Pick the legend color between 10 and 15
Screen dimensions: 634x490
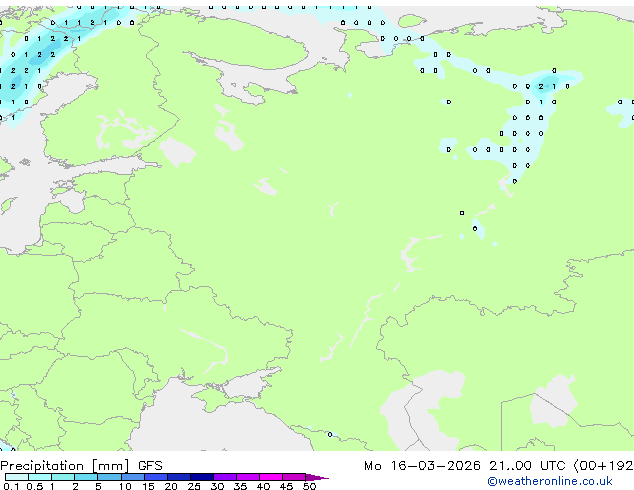tap(133, 478)
